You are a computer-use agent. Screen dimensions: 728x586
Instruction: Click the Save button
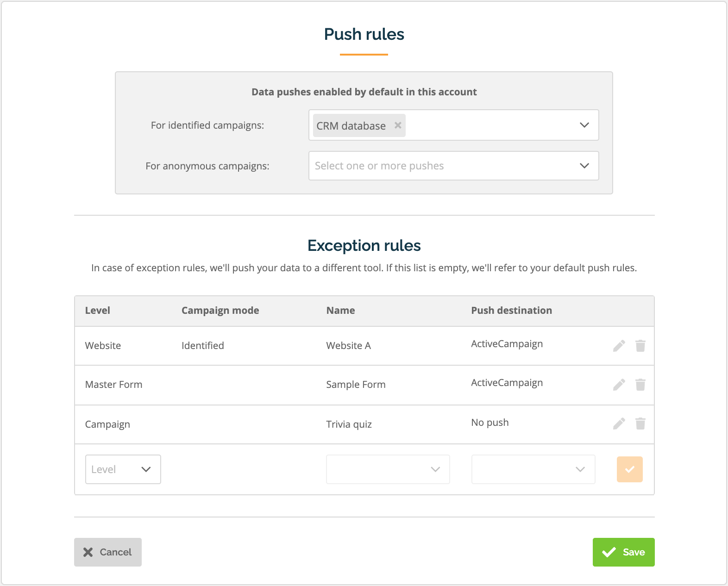click(624, 552)
